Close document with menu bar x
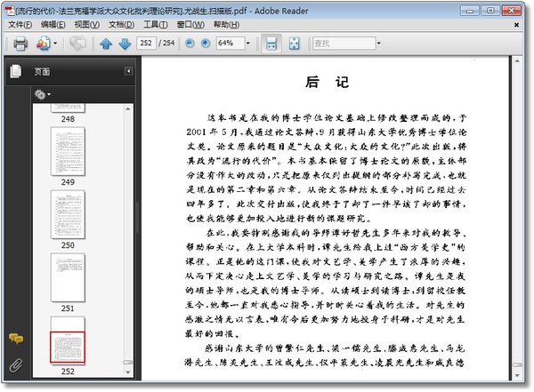 516,25
